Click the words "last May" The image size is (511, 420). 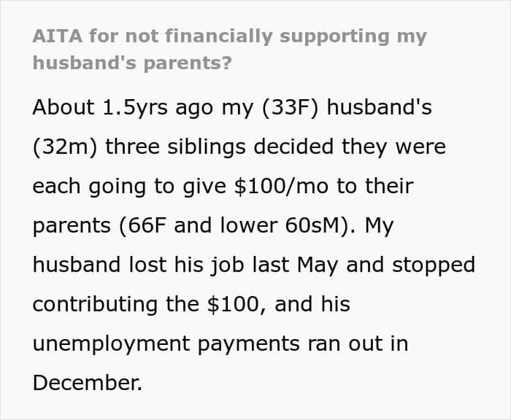[295, 265]
